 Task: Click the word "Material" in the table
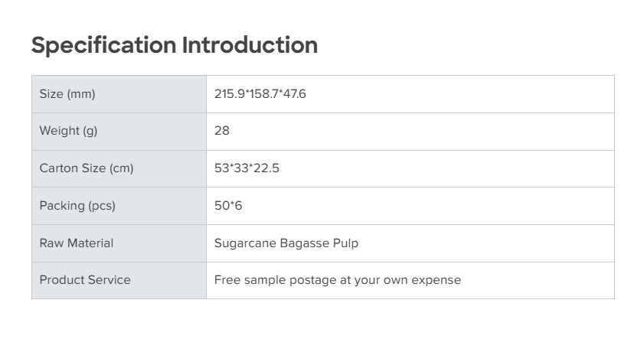91,243
